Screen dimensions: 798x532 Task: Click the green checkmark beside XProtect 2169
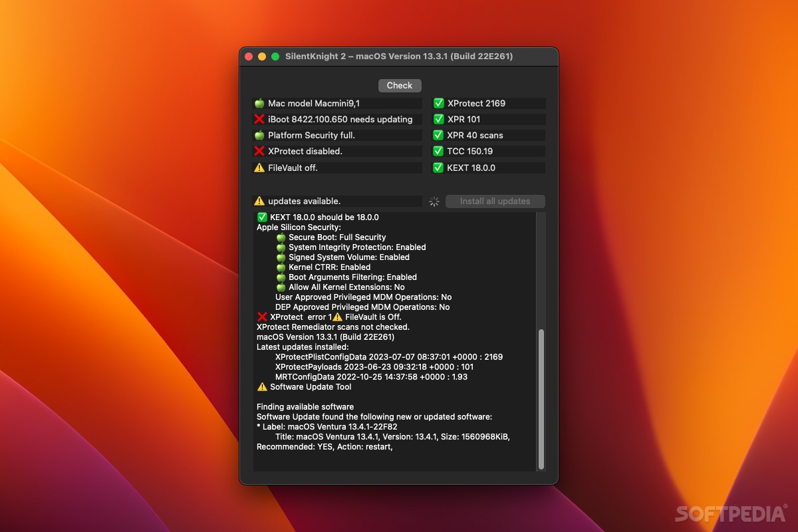[438, 103]
